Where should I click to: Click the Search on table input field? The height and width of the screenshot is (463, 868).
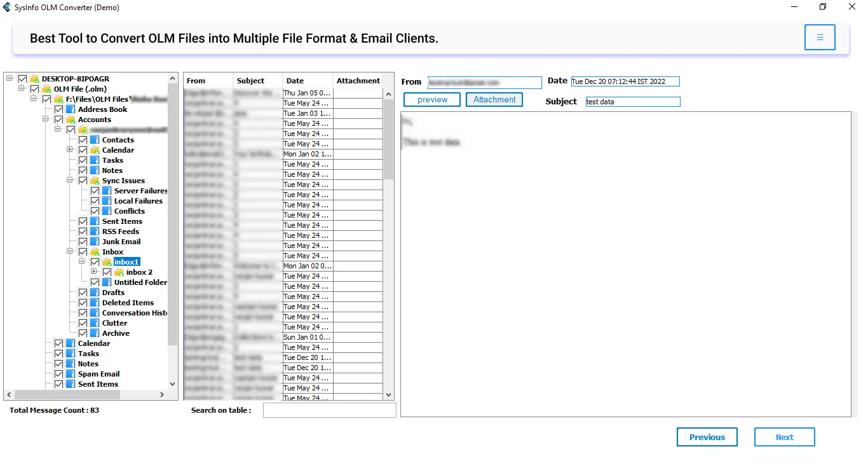330,410
